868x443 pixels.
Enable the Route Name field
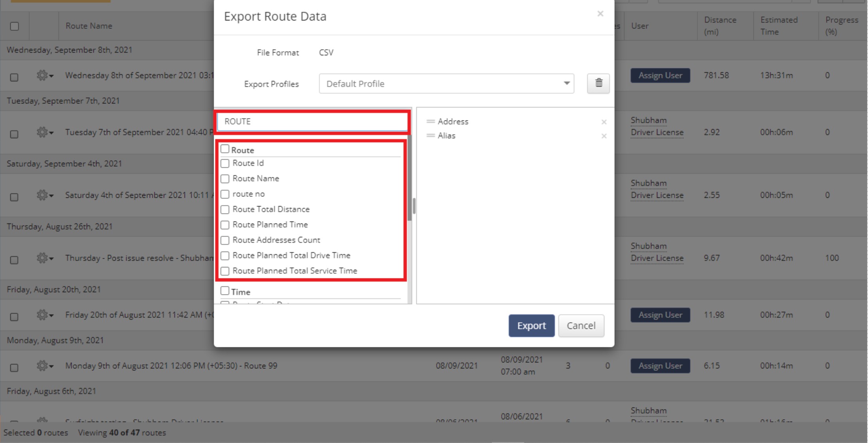225,179
